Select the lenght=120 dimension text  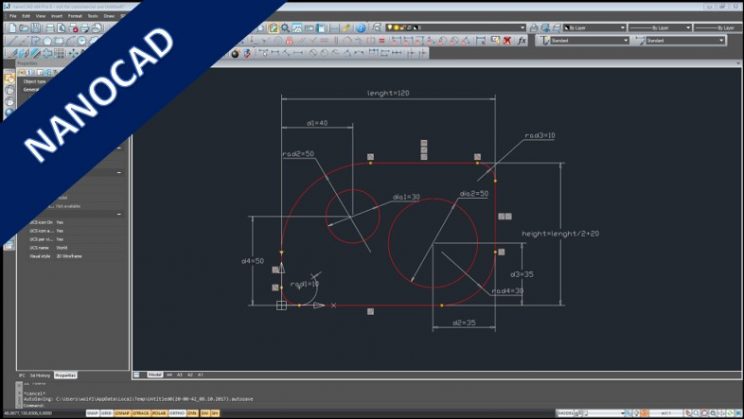pyautogui.click(x=388, y=93)
